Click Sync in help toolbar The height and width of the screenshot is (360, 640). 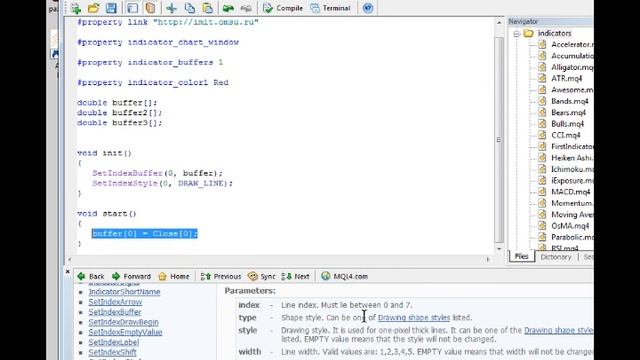(x=262, y=276)
